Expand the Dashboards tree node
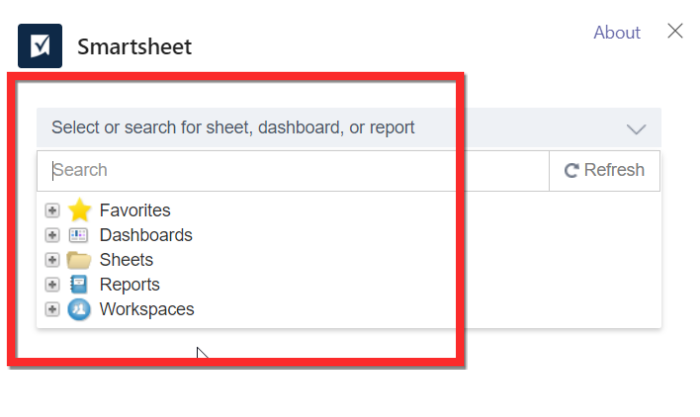 (x=53, y=236)
